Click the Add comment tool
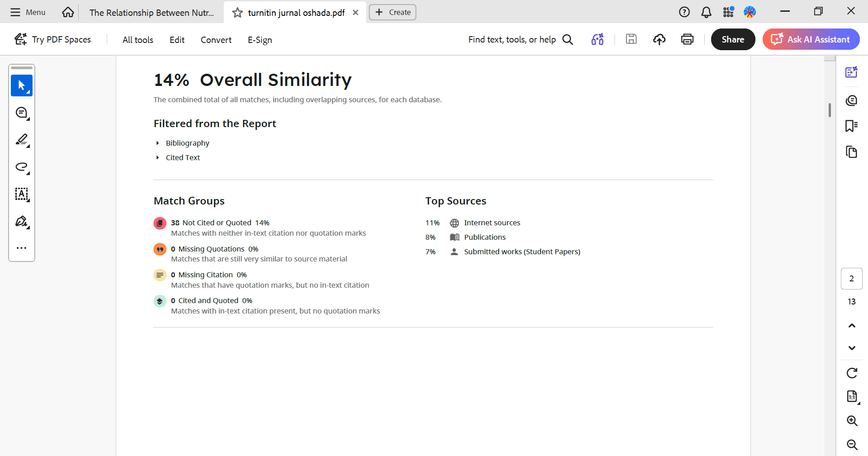868x456 pixels. tap(21, 113)
